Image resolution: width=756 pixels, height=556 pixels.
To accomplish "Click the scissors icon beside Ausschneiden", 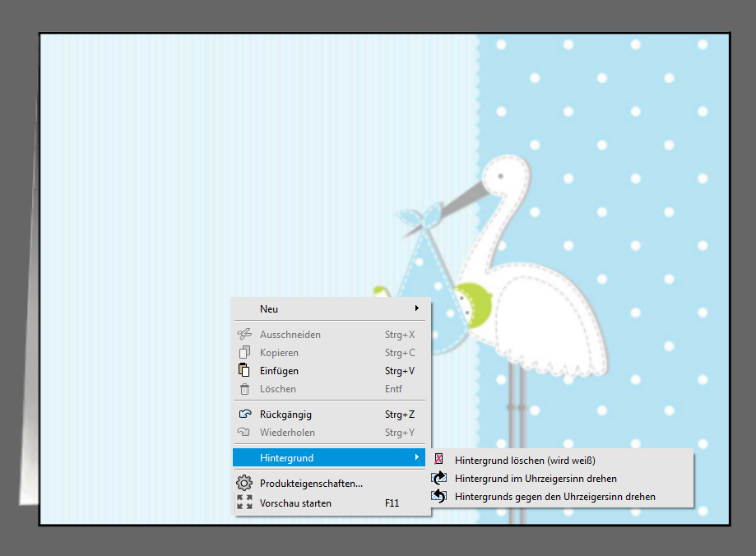I will pos(244,334).
